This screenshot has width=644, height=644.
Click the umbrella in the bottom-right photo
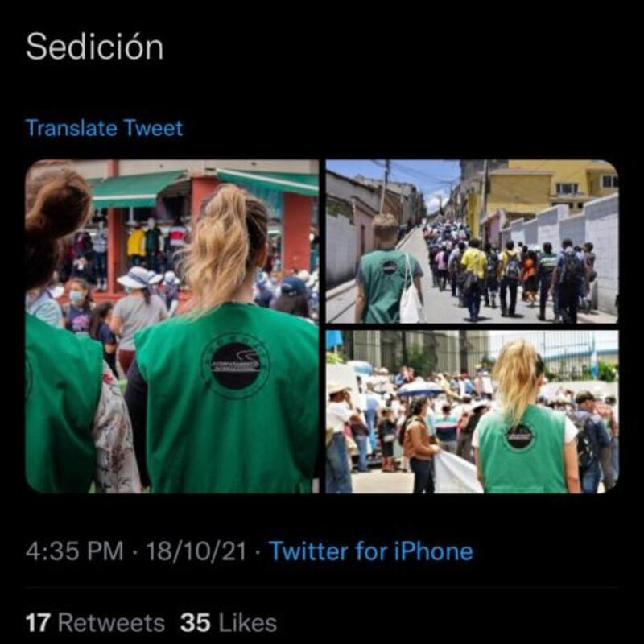(419, 389)
